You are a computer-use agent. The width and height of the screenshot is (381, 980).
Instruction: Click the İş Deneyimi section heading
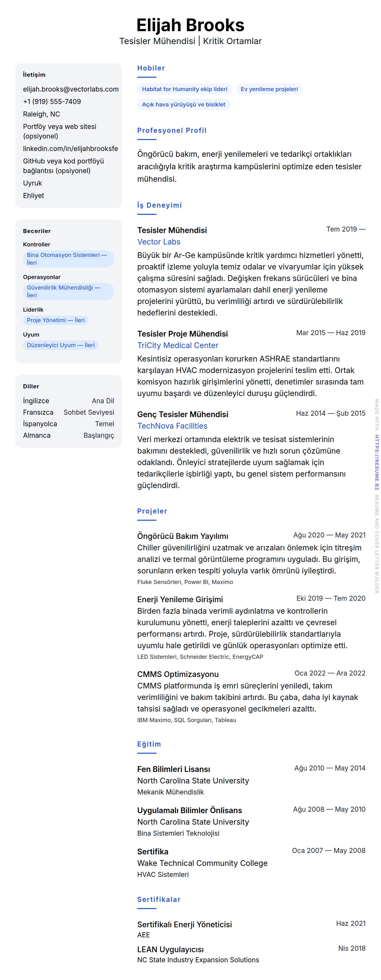(x=159, y=205)
